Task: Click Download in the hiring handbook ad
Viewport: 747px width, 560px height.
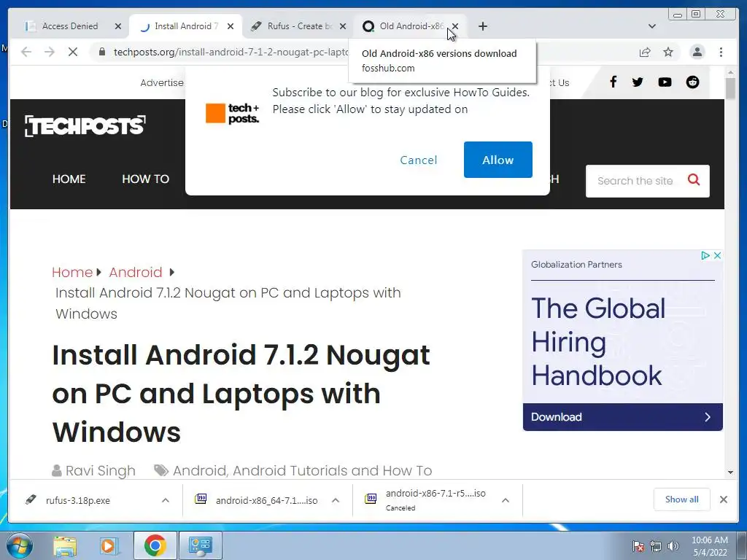Action: pyautogui.click(x=623, y=417)
